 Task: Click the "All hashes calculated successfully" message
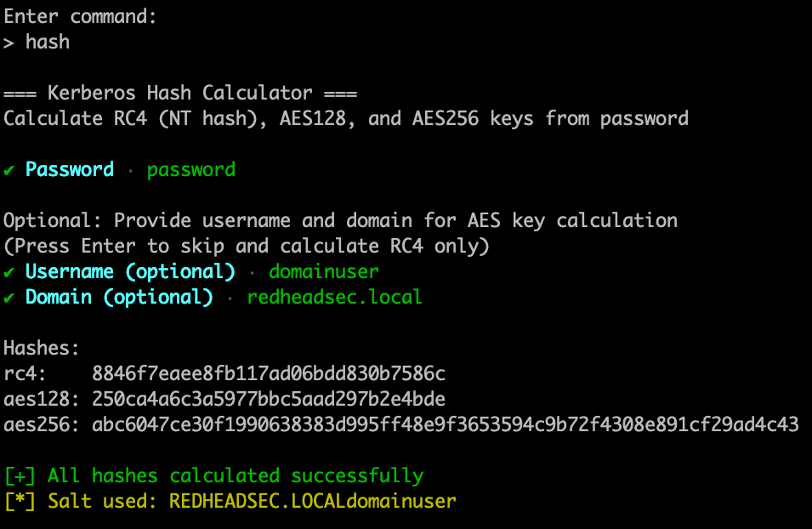pos(236,475)
